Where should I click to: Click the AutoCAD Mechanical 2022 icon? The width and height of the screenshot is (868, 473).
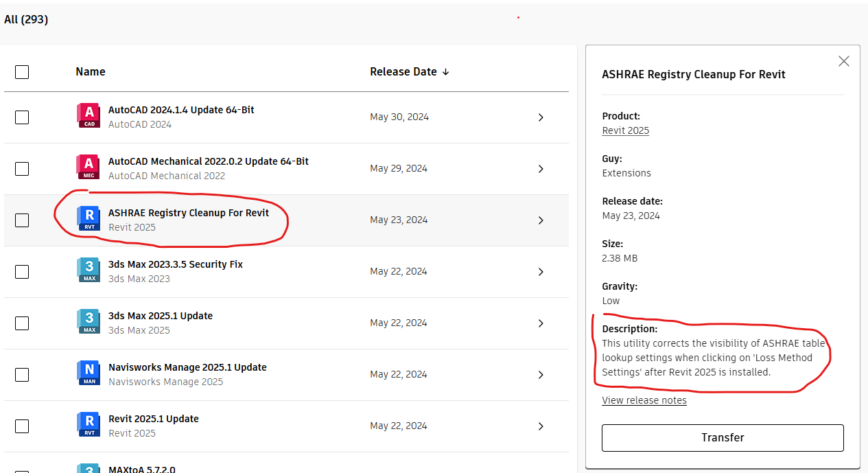tap(88, 168)
